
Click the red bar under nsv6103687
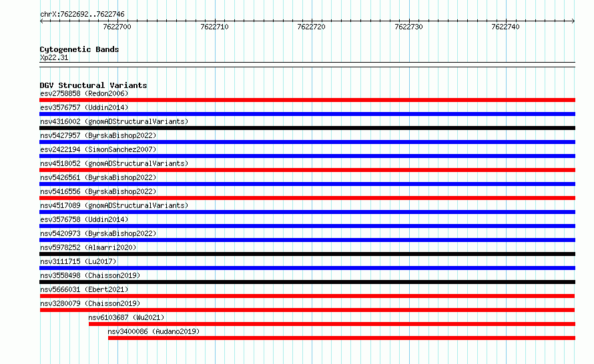pos(332,324)
